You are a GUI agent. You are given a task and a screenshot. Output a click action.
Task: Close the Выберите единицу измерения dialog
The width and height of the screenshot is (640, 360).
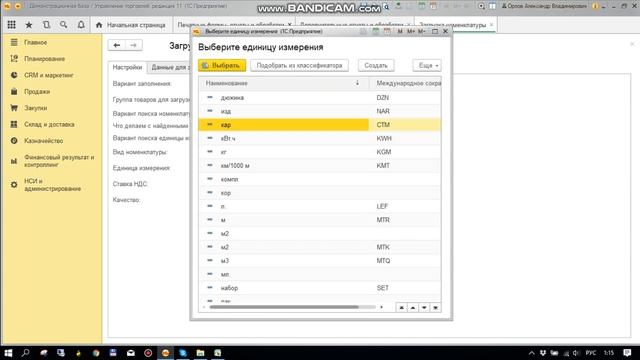pyautogui.click(x=445, y=31)
